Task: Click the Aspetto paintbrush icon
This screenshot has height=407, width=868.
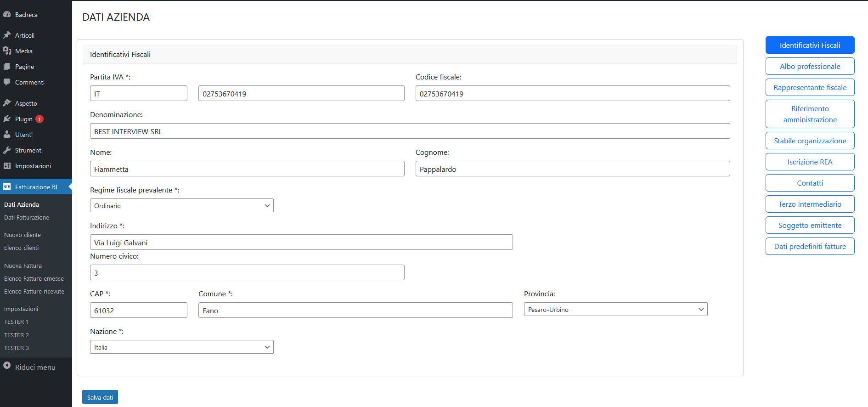Action: 7,103
